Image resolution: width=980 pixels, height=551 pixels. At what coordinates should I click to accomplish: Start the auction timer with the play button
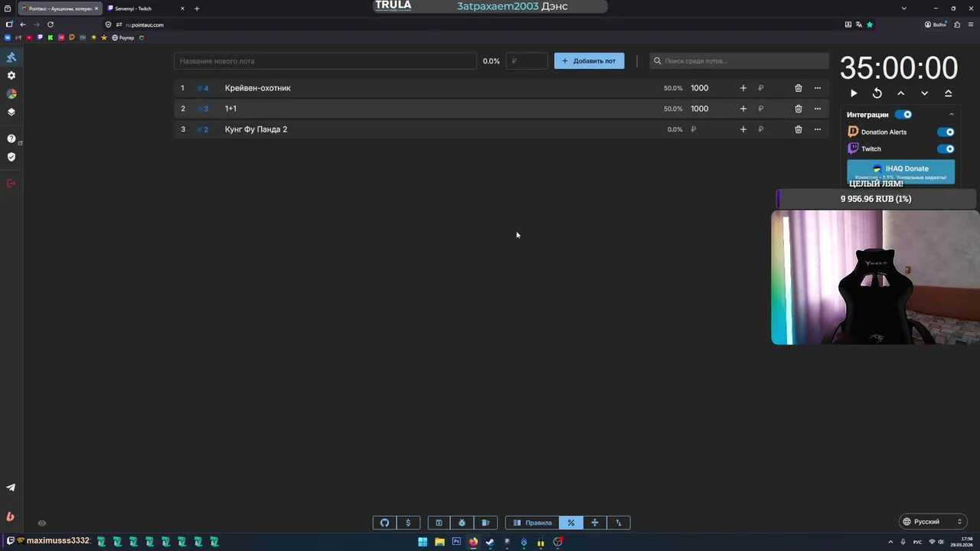[x=854, y=93]
